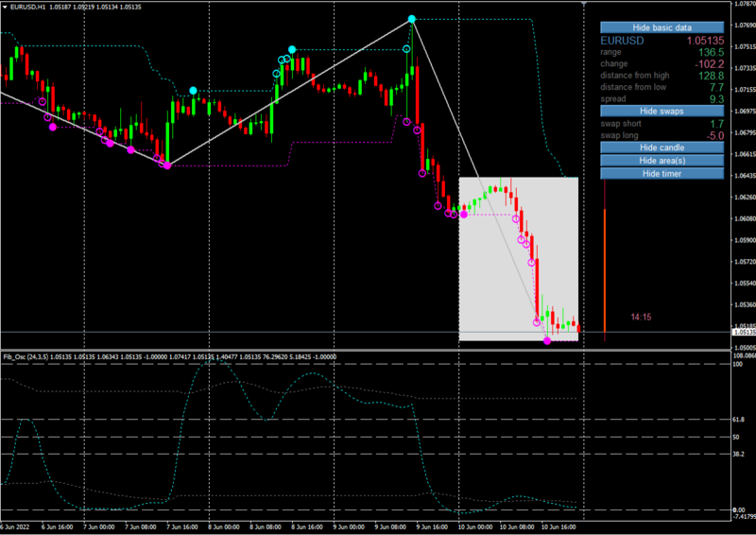Click the cyan swing-high dot at the chart's highest peak

[411, 19]
